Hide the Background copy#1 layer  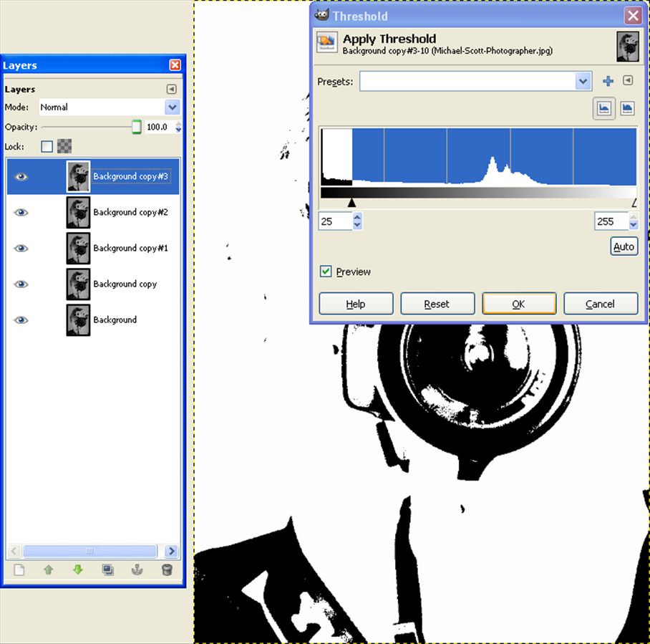click(21, 248)
